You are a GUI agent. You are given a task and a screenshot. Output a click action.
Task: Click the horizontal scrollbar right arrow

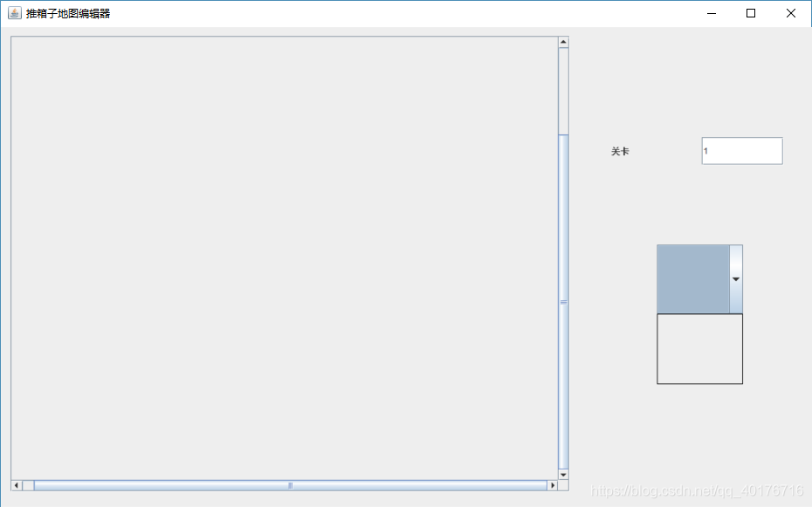[553, 485]
